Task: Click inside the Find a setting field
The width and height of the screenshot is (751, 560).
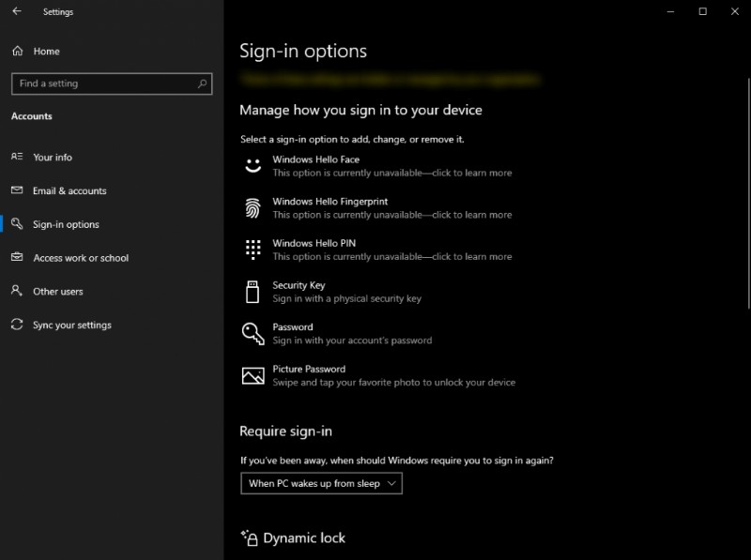Action: click(103, 83)
